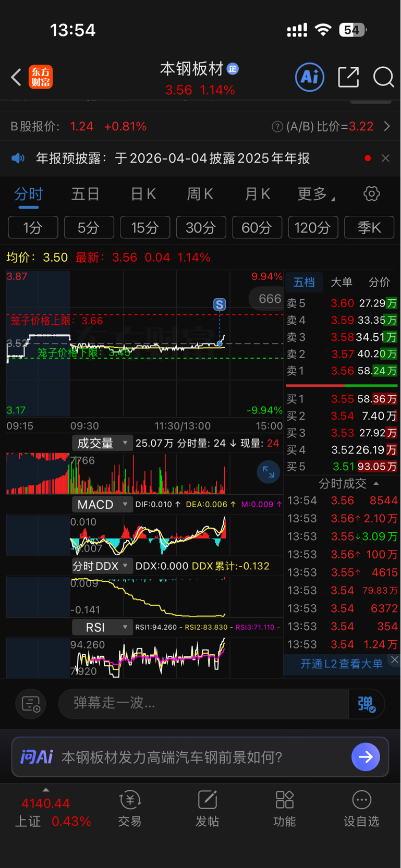Tap the 设自选 watchlist icon
Screen dimensions: 401x868
[361, 809]
